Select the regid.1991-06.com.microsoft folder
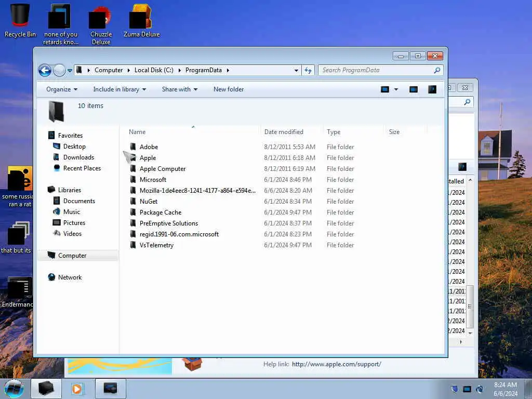Viewport: 532px width, 399px height. tap(179, 234)
